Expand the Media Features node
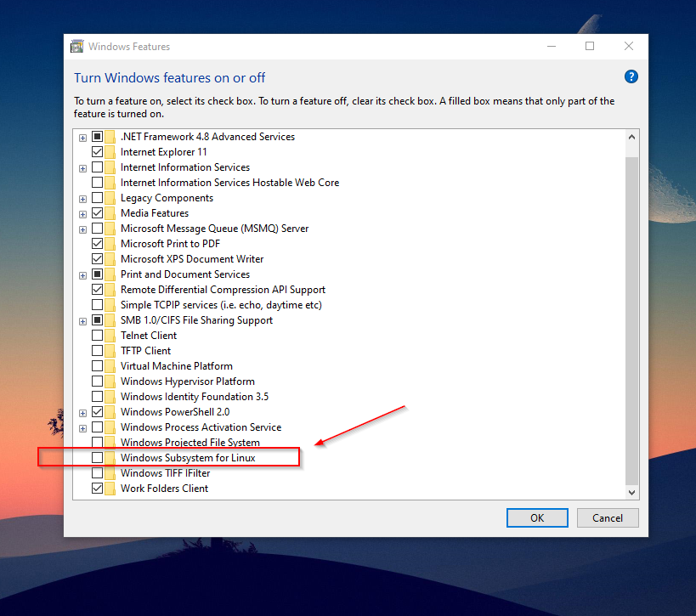The height and width of the screenshot is (616, 696). (82, 214)
